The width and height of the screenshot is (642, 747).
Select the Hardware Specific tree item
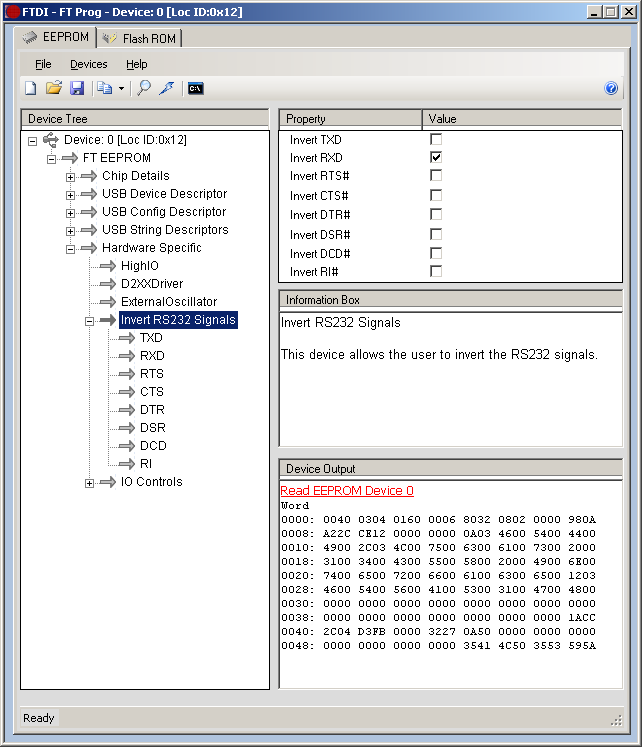[x=151, y=248]
